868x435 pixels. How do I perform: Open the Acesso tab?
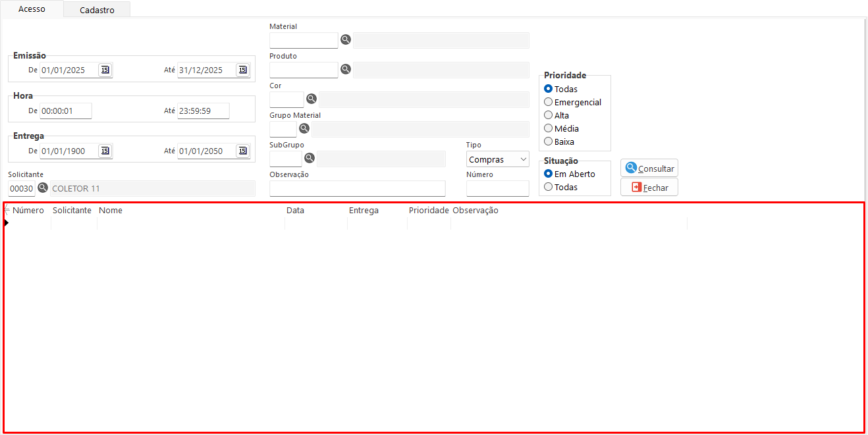tap(32, 9)
